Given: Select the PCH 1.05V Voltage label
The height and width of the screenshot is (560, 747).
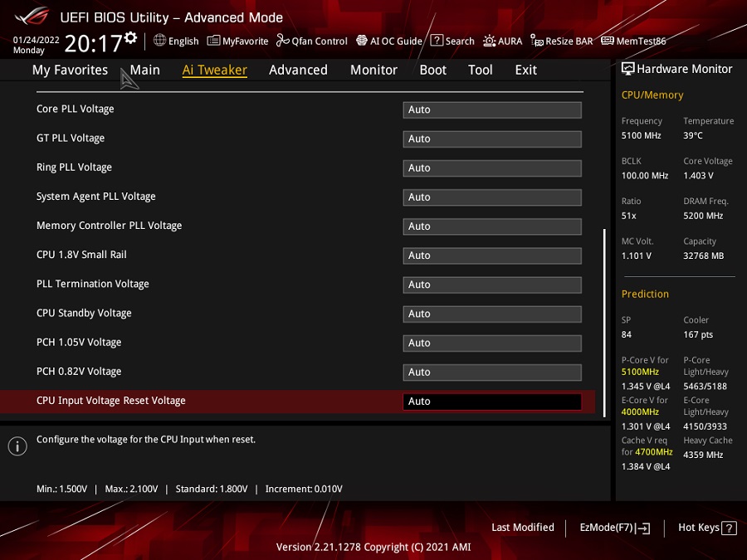Looking at the screenshot, I should click(79, 343).
